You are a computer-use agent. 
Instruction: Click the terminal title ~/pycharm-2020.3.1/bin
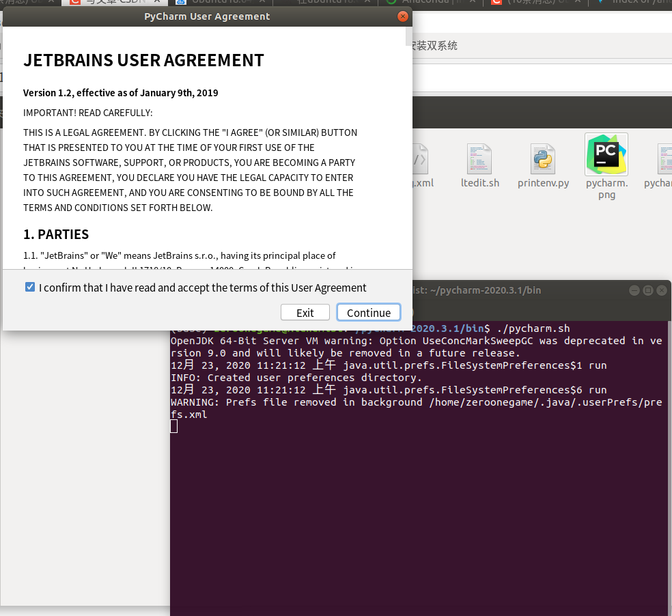[x=485, y=290]
